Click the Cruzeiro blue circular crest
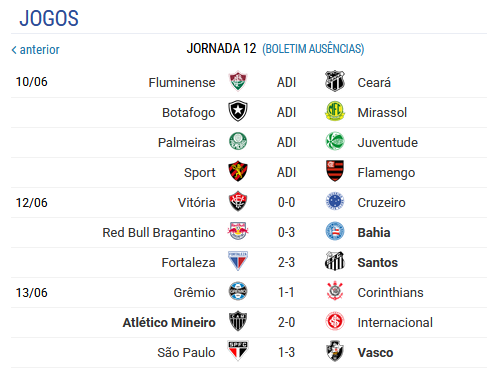487x373 pixels. (335, 201)
